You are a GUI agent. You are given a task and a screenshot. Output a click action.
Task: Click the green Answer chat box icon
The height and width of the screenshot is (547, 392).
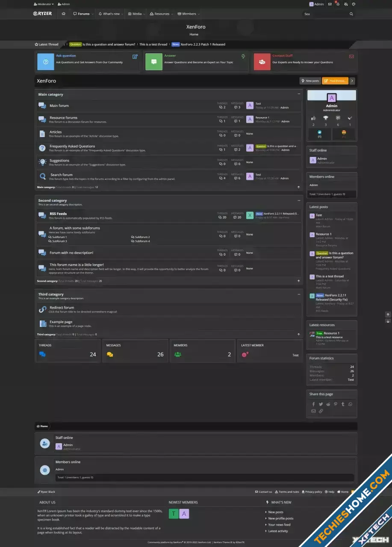coord(154,62)
